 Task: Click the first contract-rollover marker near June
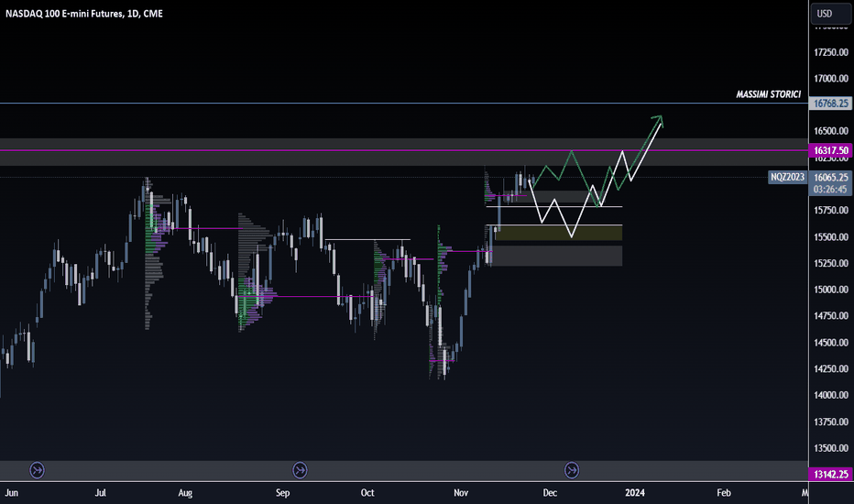coord(37,470)
